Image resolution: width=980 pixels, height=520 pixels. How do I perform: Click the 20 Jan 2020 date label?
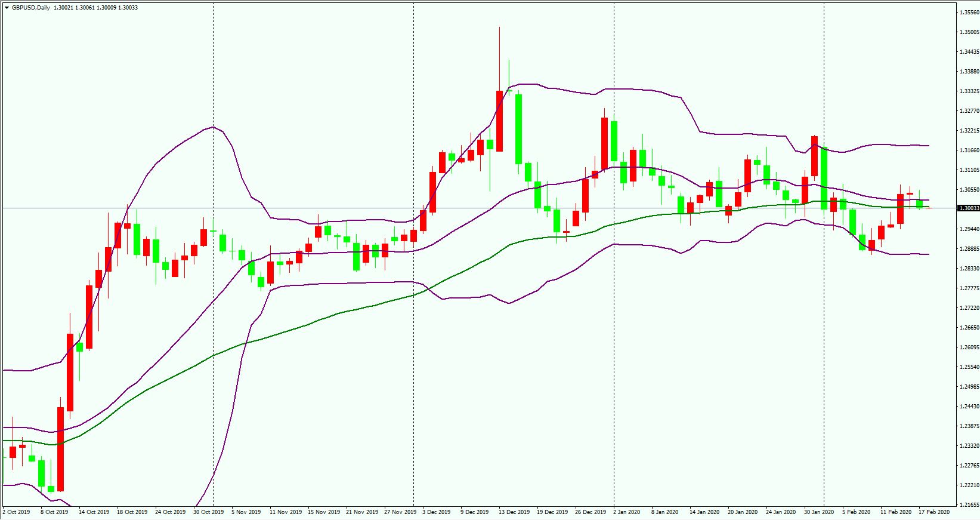(x=743, y=512)
